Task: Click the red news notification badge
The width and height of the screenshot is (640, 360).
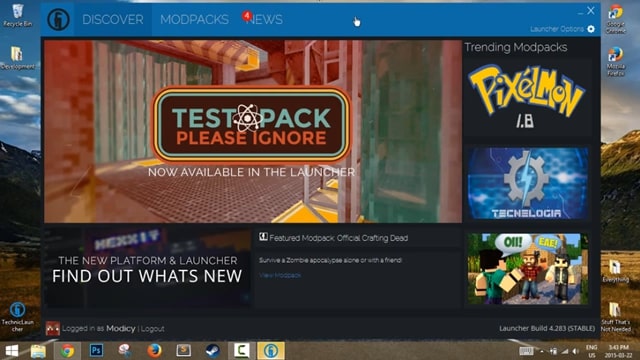Action: pyautogui.click(x=247, y=16)
